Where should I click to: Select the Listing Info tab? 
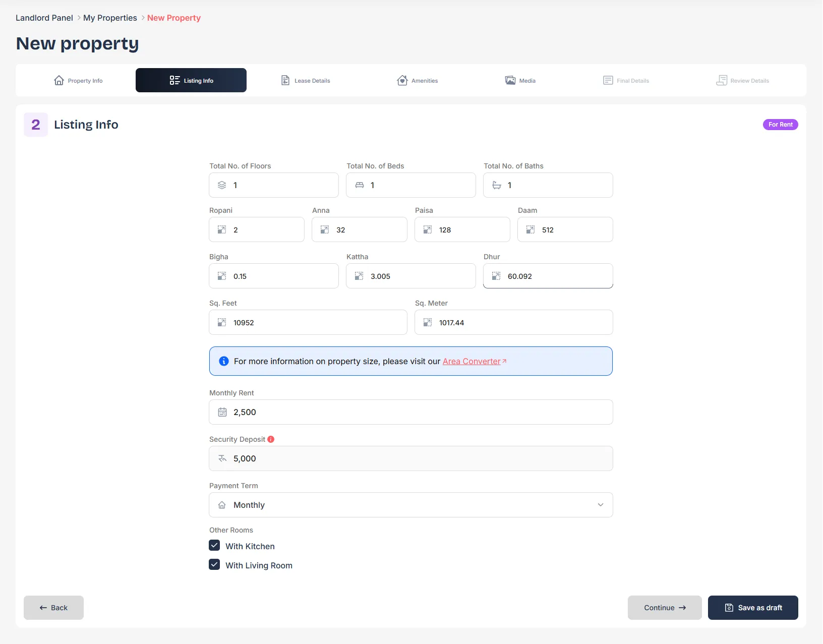191,80
